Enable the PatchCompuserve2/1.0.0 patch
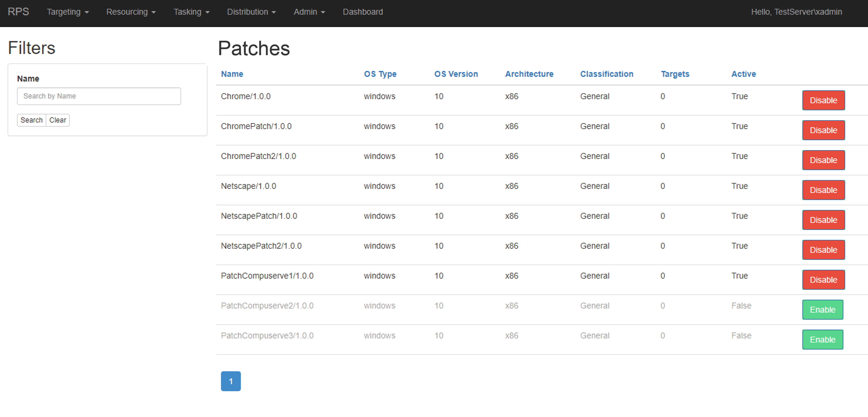The height and width of the screenshot is (417, 868). tap(822, 309)
